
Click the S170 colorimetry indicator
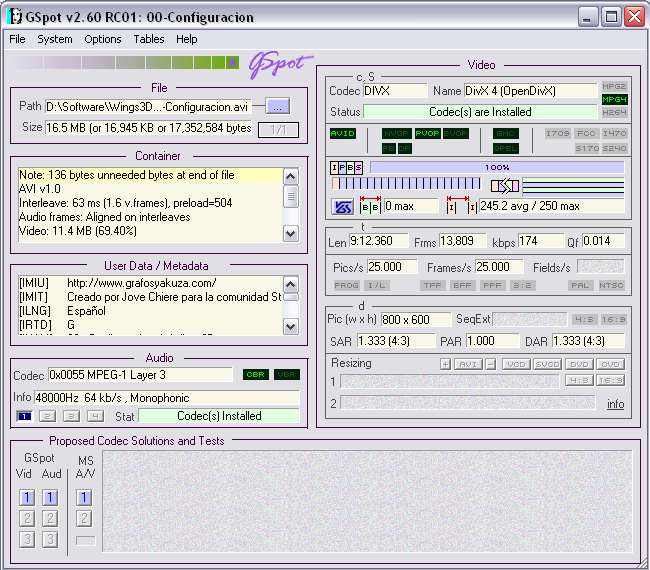[587, 148]
